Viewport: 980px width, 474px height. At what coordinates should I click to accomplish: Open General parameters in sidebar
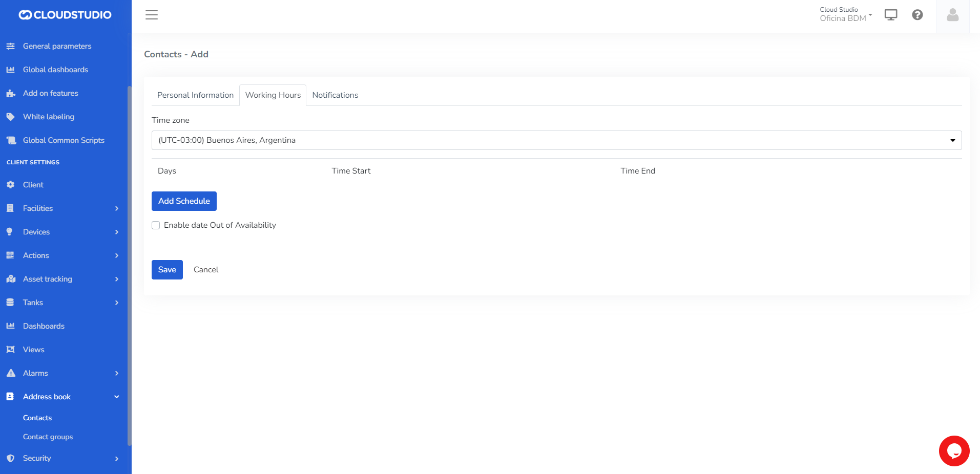pyautogui.click(x=57, y=46)
